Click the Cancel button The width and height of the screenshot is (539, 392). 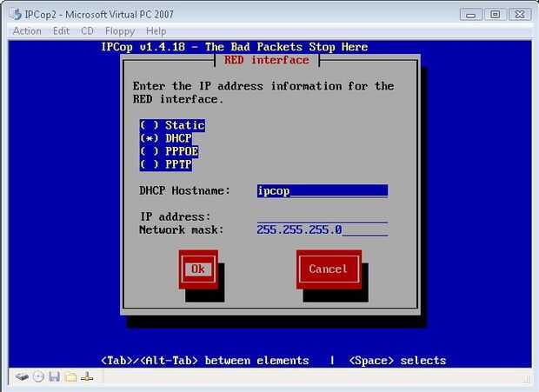329,269
